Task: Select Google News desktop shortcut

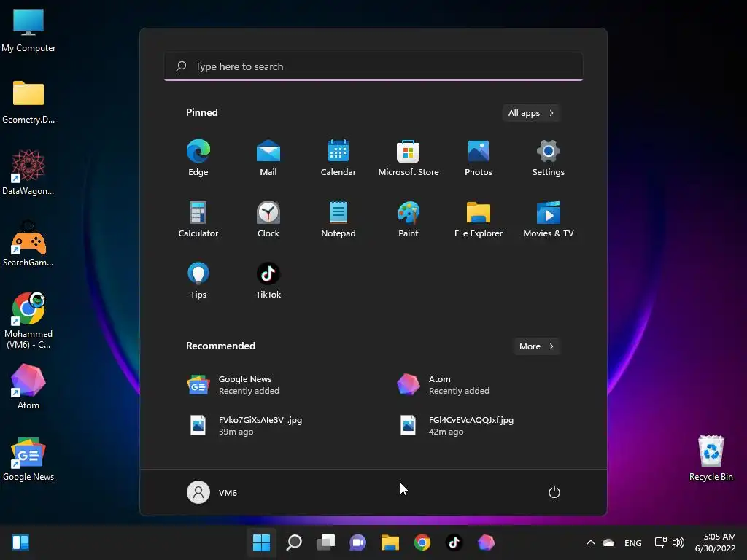Action: click(28, 459)
